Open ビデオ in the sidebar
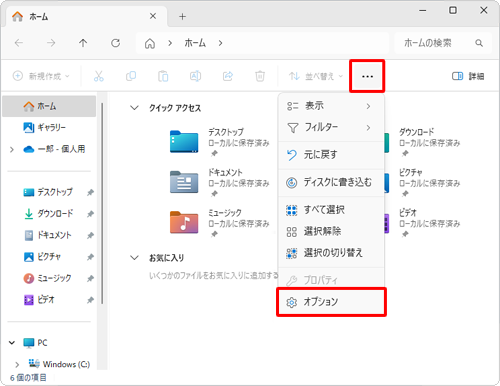 coord(39,300)
